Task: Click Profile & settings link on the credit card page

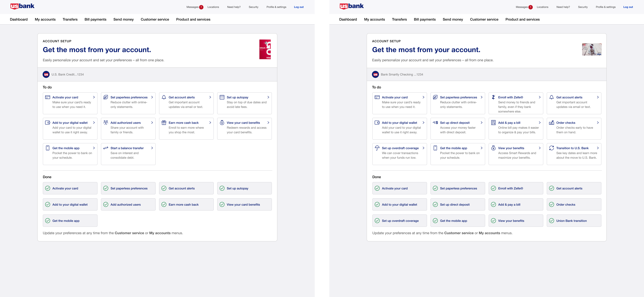Action: [276, 7]
